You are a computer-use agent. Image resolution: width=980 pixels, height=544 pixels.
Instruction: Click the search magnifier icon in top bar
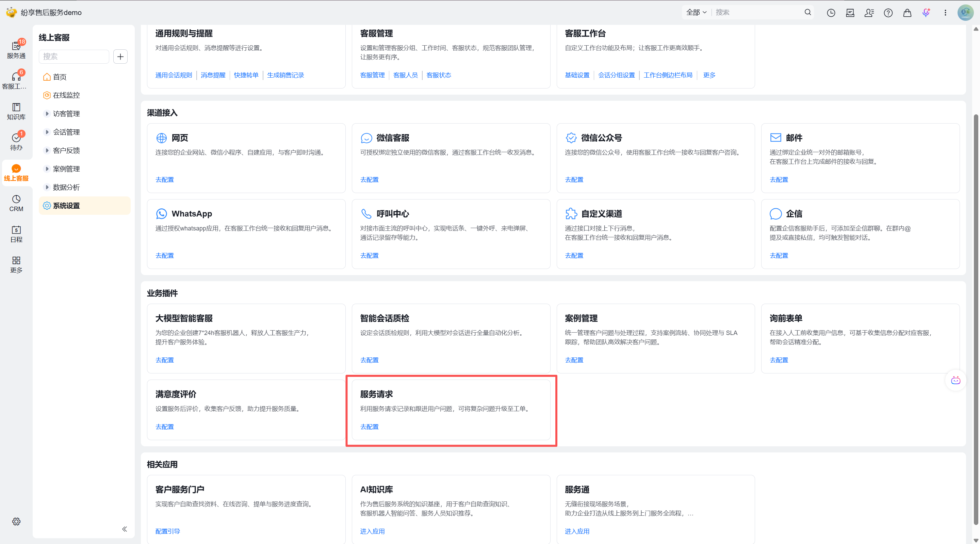pyautogui.click(x=808, y=12)
